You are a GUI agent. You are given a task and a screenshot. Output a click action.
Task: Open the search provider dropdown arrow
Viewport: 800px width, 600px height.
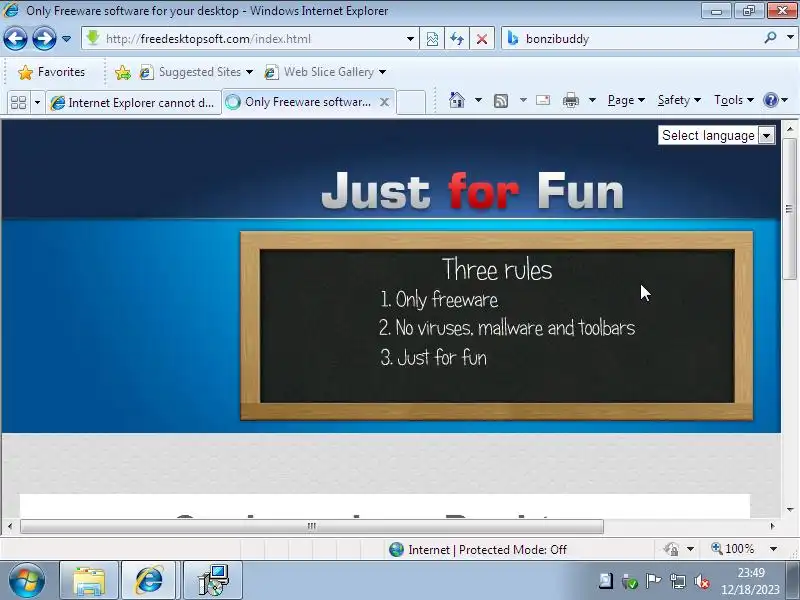click(x=790, y=38)
